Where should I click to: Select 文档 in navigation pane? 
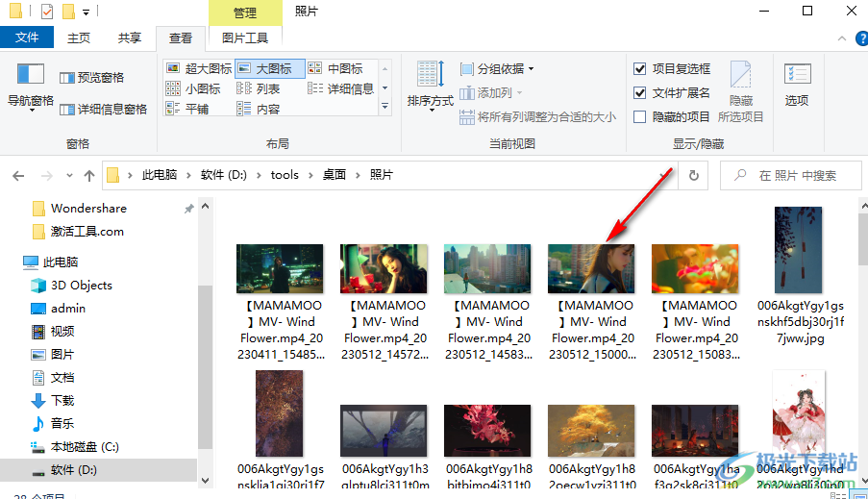point(53,378)
